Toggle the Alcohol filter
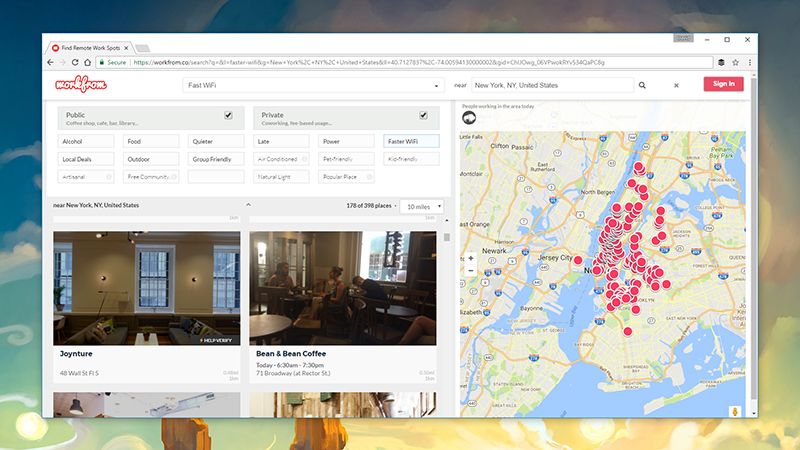The image size is (800, 450). coord(86,141)
